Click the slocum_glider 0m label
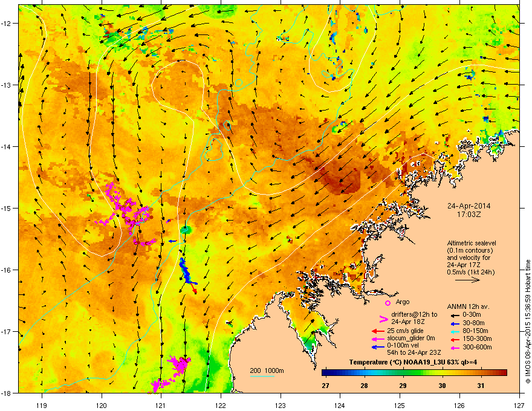This screenshot has height=411, width=532. tap(411, 338)
